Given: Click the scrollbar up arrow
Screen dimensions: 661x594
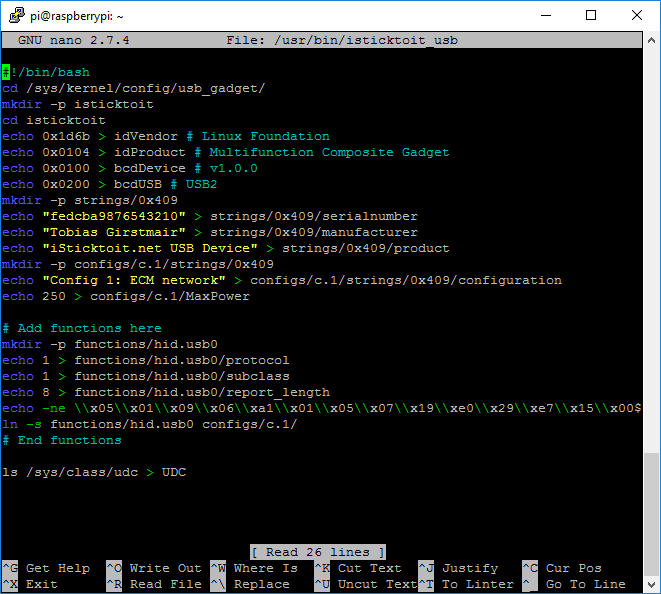Looking at the screenshot, I should tap(651, 40).
